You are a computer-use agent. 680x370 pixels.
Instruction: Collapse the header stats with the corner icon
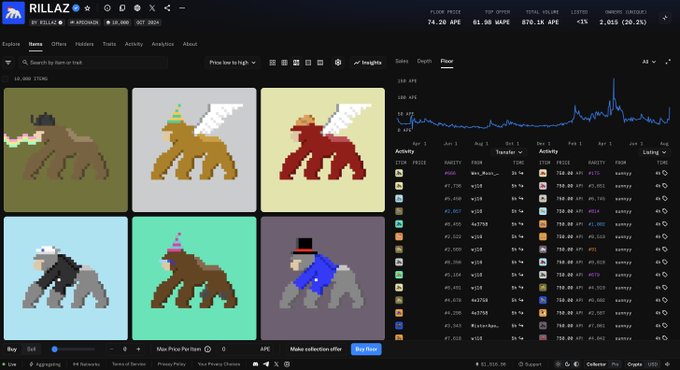coord(665,18)
